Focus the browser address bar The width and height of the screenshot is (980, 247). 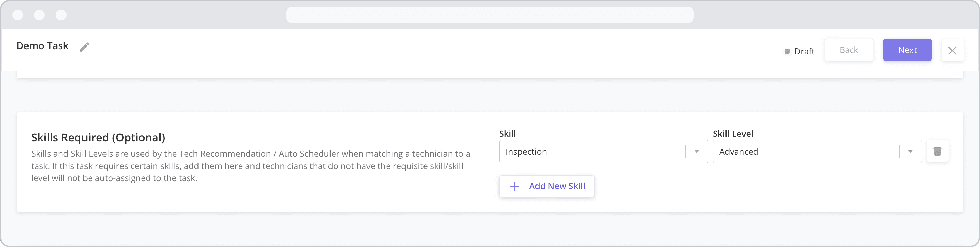[490, 15]
